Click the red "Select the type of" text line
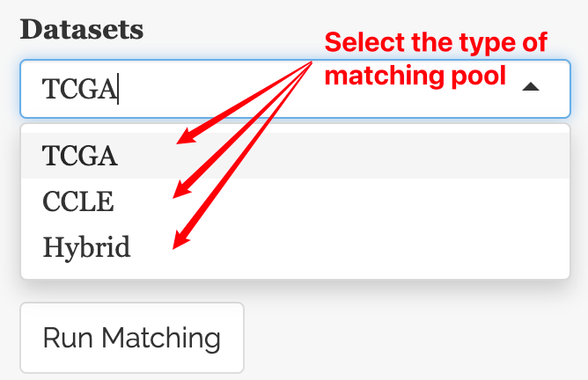 pos(436,42)
